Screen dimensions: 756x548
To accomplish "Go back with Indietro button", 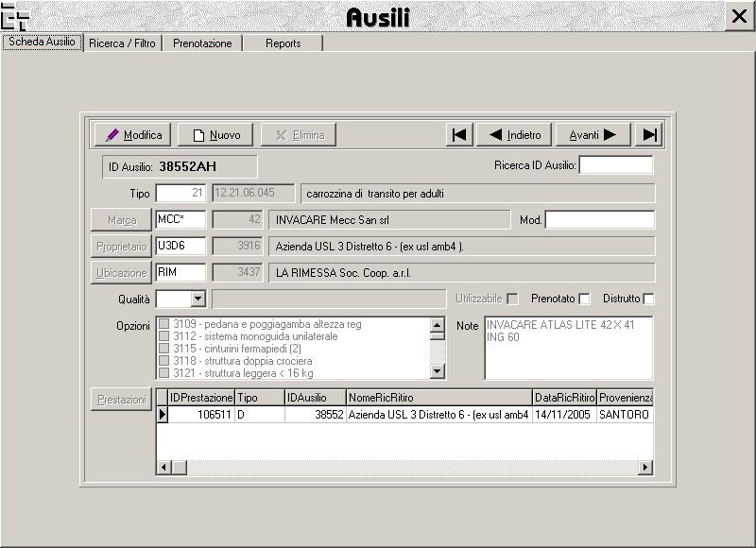I will (x=514, y=134).
